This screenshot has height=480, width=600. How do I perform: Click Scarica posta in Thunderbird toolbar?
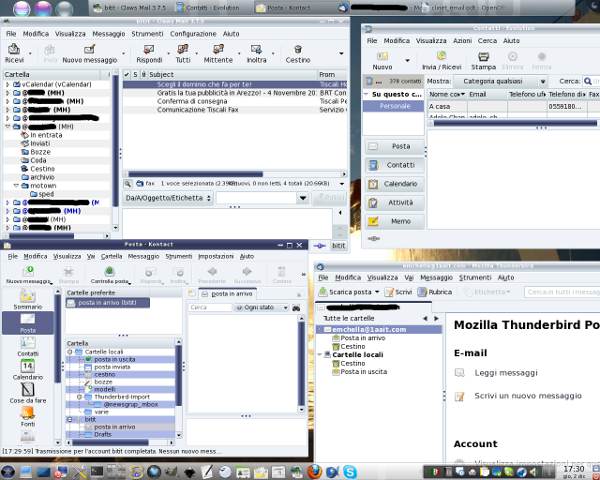point(345,292)
